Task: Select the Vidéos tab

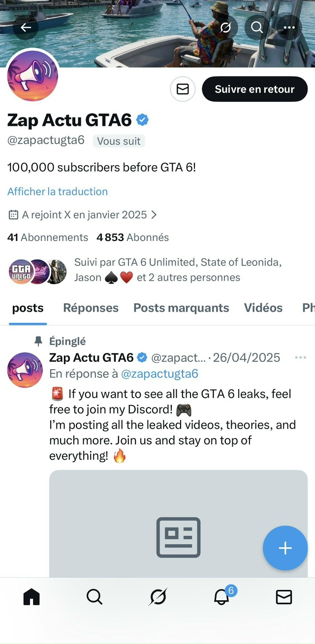Action: click(263, 308)
